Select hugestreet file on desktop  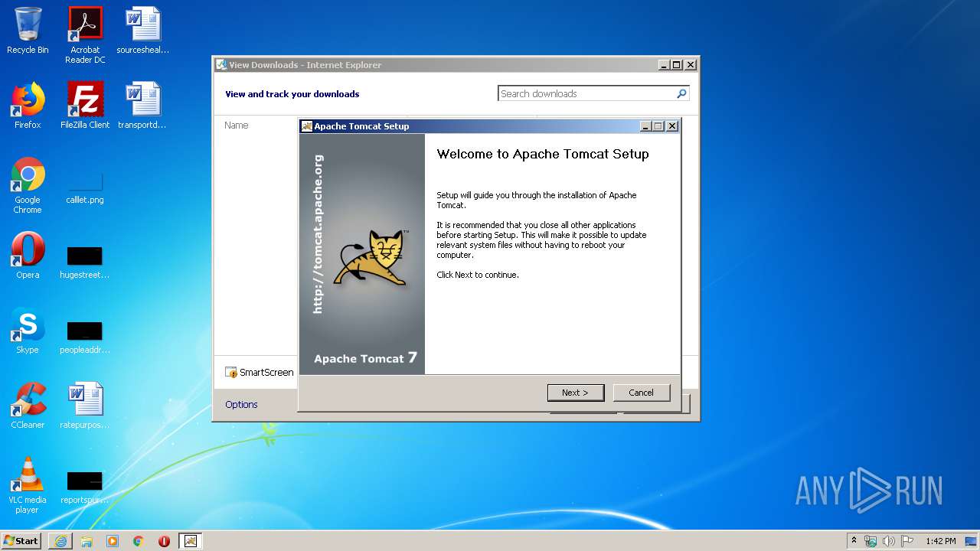pos(85,262)
